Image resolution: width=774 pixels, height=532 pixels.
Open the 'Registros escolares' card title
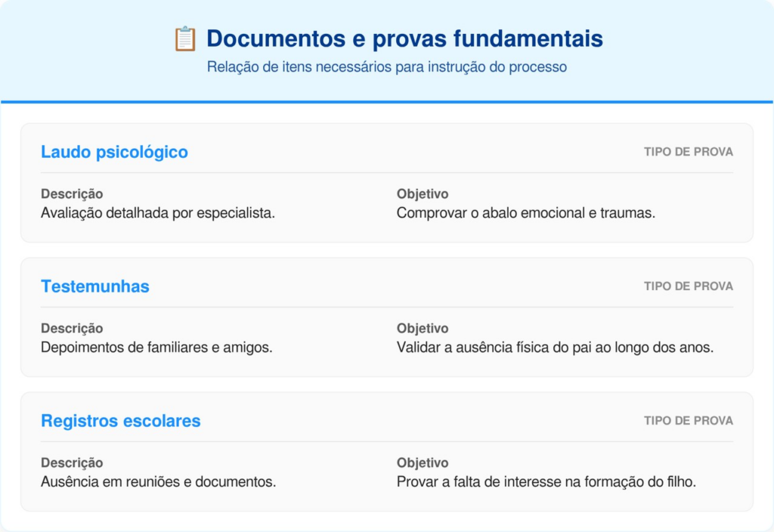[121, 421]
